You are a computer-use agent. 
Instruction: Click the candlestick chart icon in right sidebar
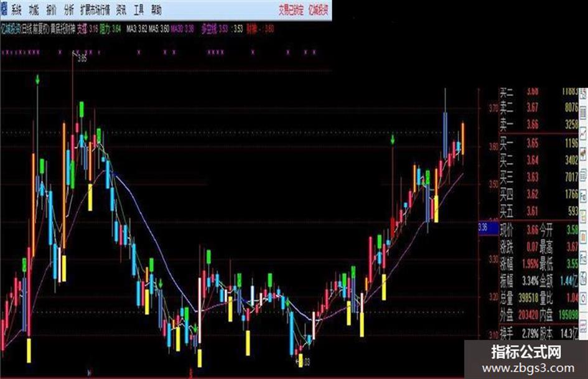point(583,154)
